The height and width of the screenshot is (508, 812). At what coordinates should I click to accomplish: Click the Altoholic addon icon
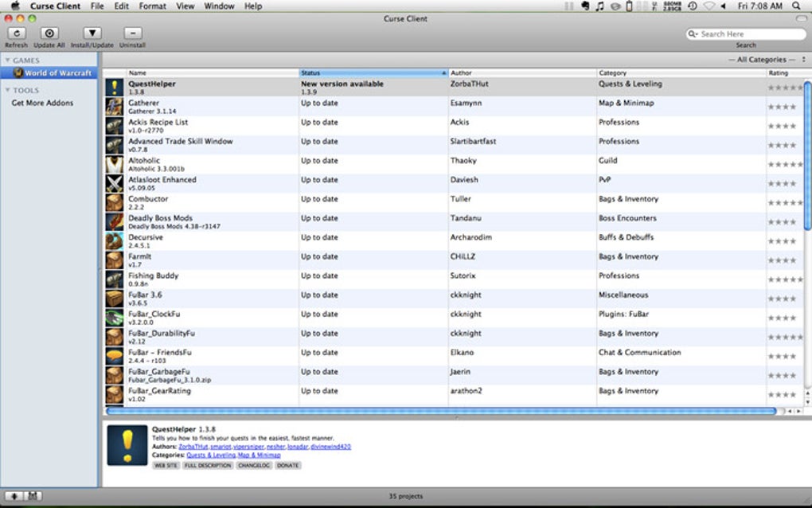(x=115, y=164)
